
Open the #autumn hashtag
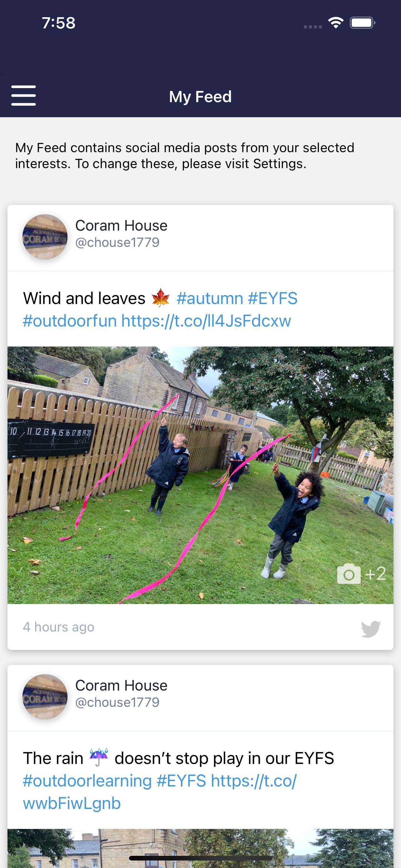tap(210, 298)
